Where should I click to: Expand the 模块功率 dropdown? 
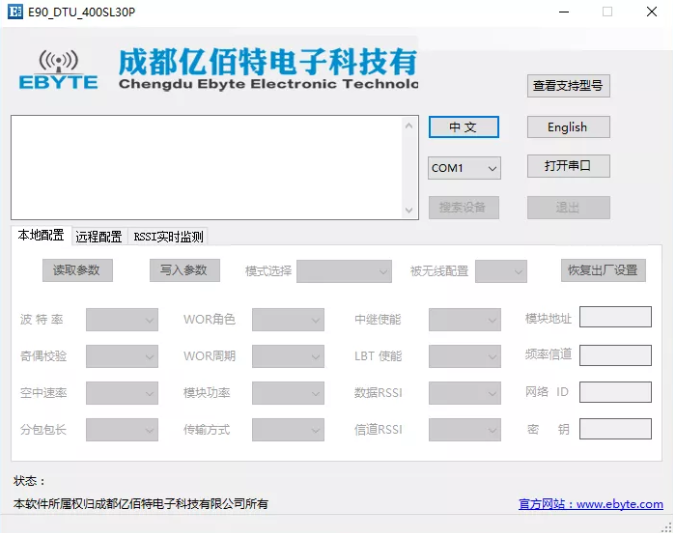(288, 393)
